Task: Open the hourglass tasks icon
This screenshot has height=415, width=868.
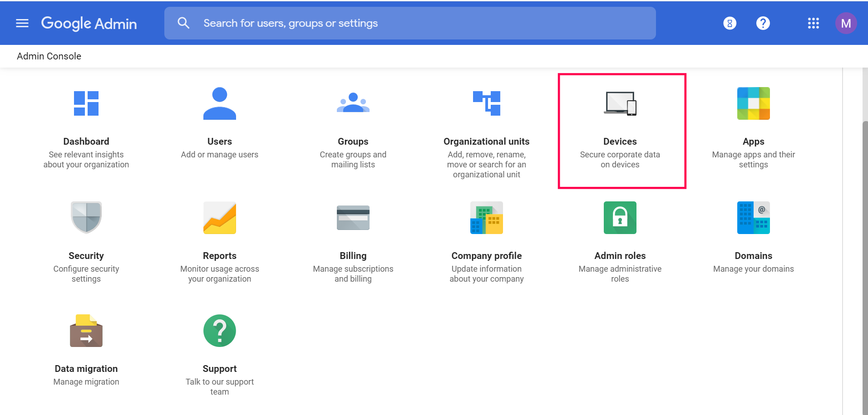Action: pyautogui.click(x=730, y=23)
